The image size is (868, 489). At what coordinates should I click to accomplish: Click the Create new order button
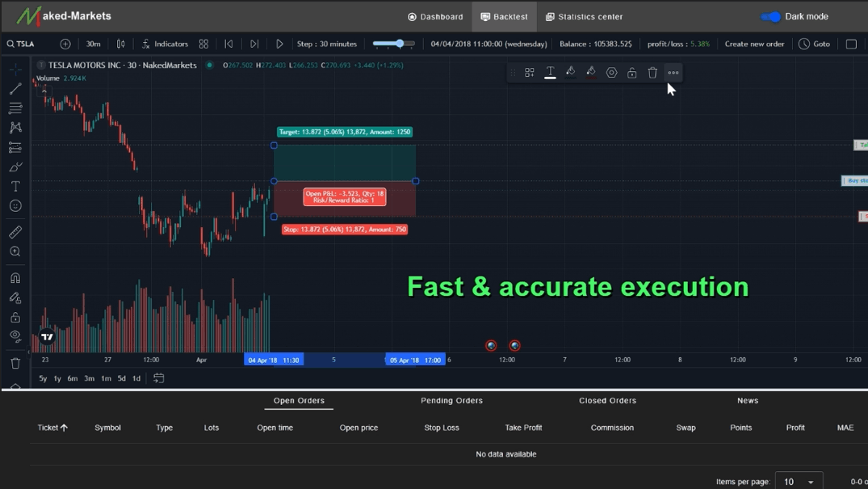click(754, 44)
